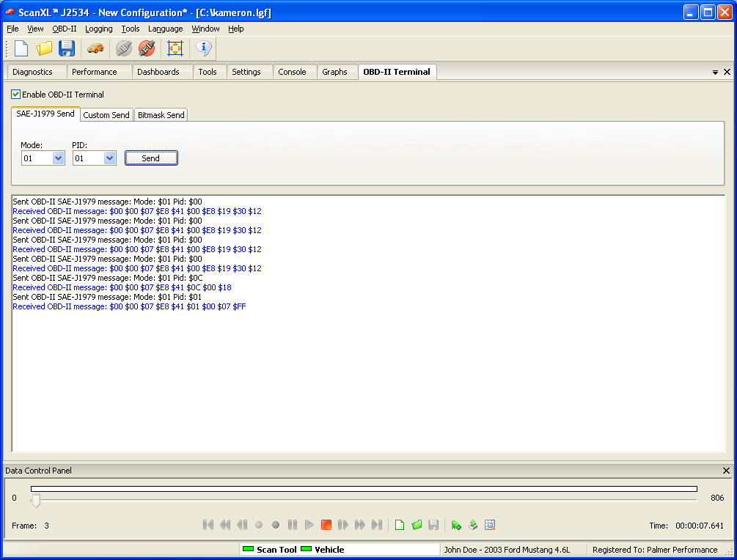Click the fast forward button

[360, 525]
